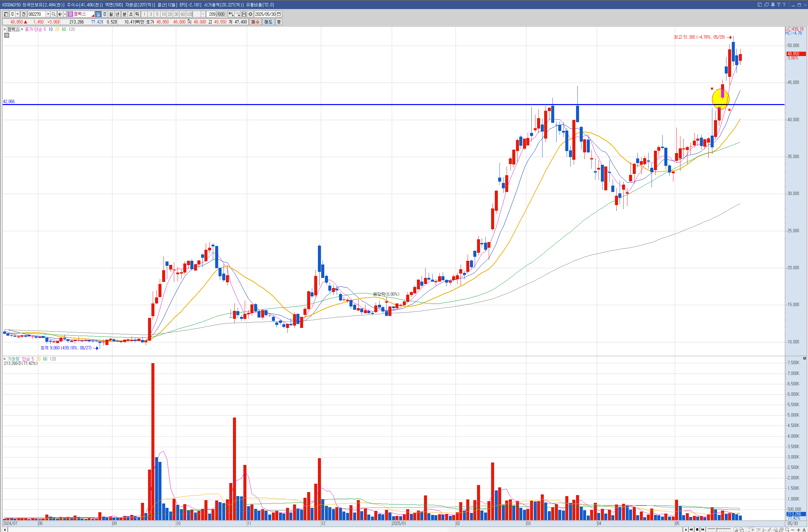
Task: Select the 월 monthly chart tab
Action: (x=111, y=14)
